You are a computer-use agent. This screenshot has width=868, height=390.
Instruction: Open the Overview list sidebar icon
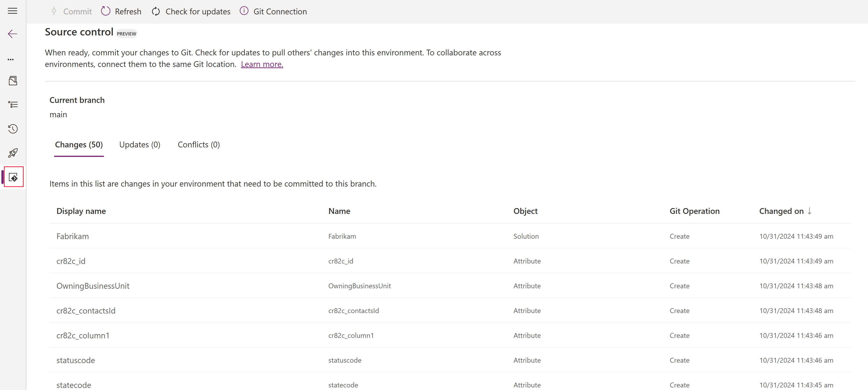[13, 105]
